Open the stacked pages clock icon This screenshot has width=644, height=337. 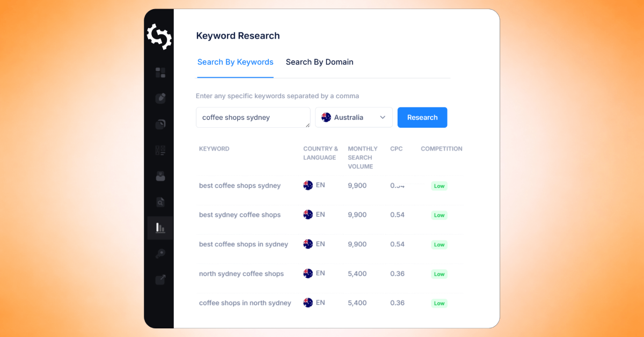point(160,124)
